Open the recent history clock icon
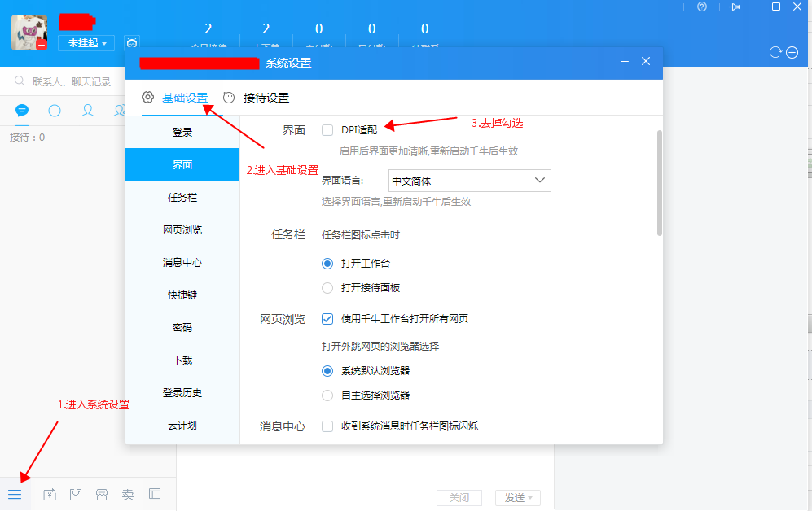 point(55,110)
